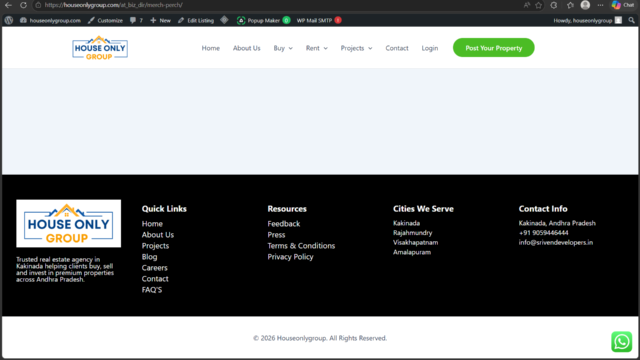Open About Us under Quick Links

(x=158, y=235)
